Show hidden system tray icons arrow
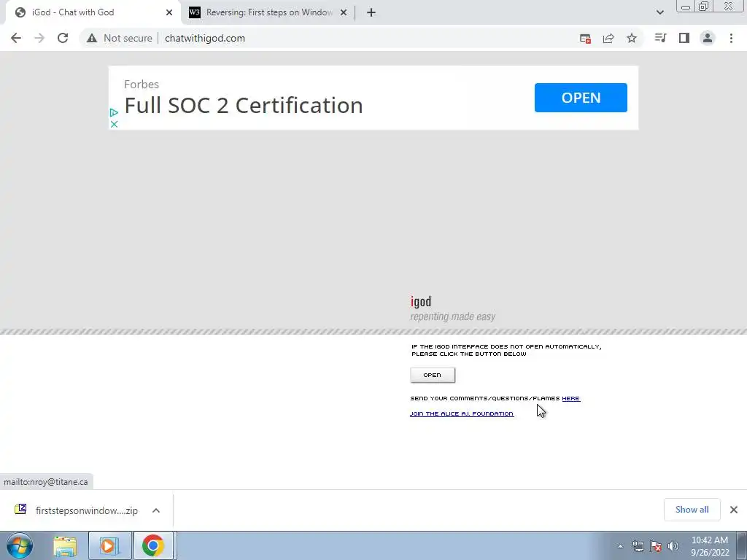This screenshot has width=747, height=560. [x=620, y=546]
